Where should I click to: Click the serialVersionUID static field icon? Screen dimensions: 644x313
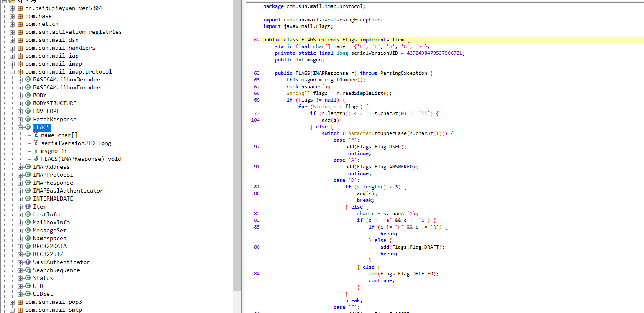pos(36,143)
